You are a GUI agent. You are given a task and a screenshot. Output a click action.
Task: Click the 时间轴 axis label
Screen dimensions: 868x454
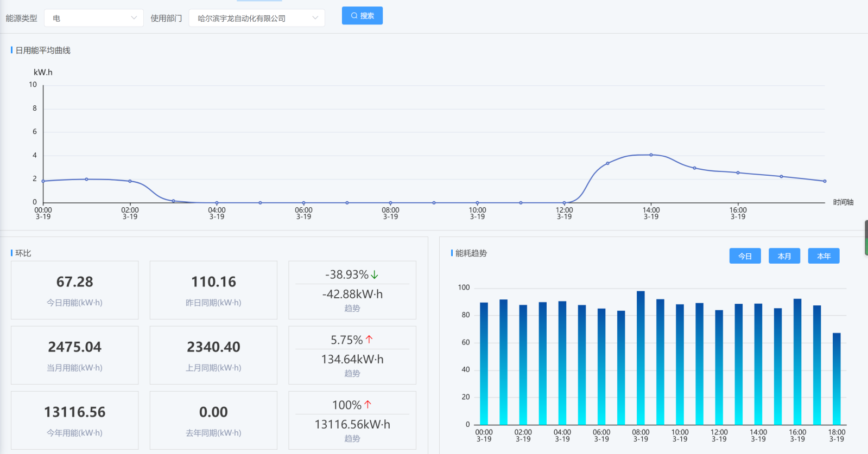(x=843, y=202)
